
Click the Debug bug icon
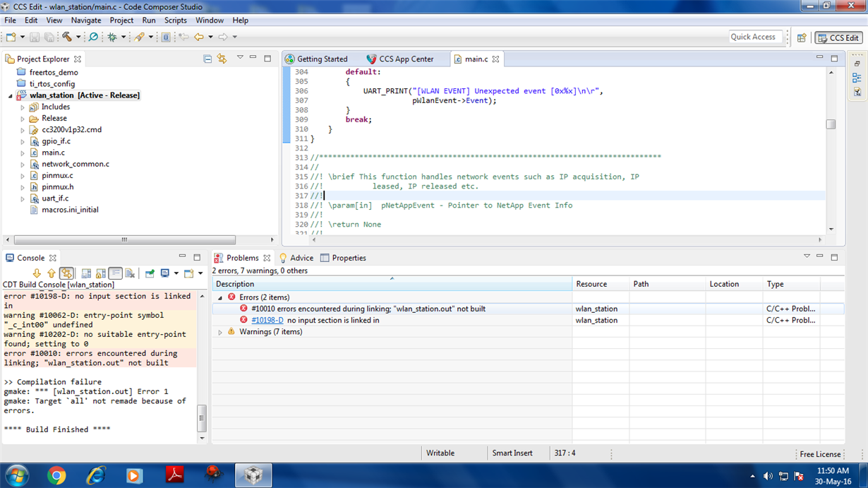112,37
